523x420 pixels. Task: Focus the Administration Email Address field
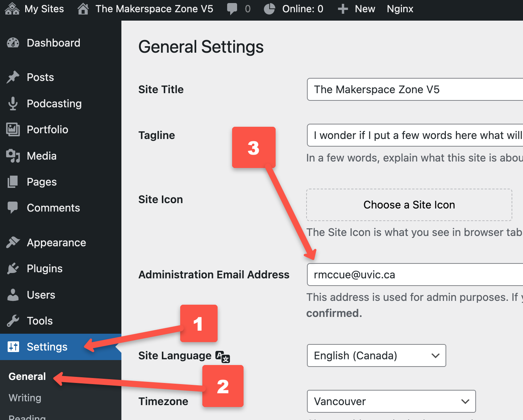pyautogui.click(x=415, y=275)
